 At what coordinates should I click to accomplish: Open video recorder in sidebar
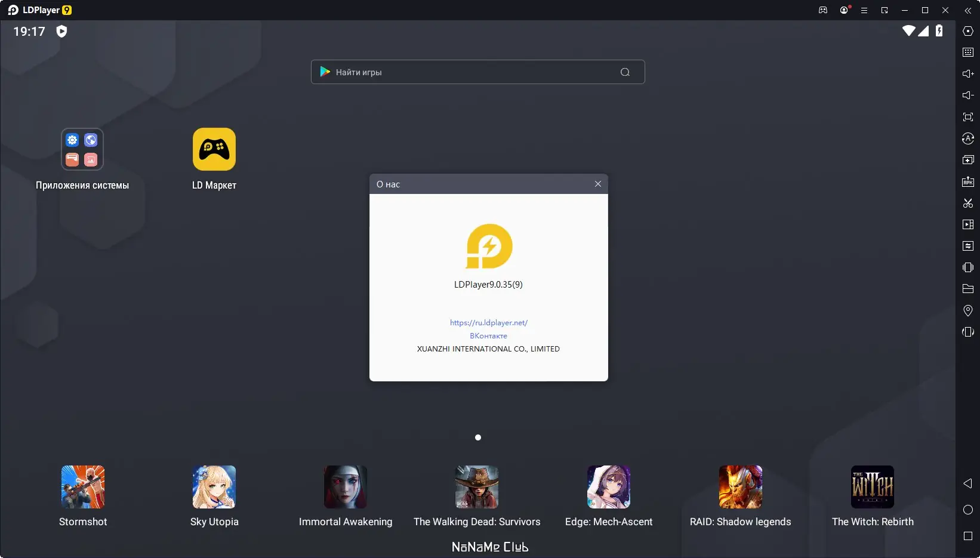point(968,224)
